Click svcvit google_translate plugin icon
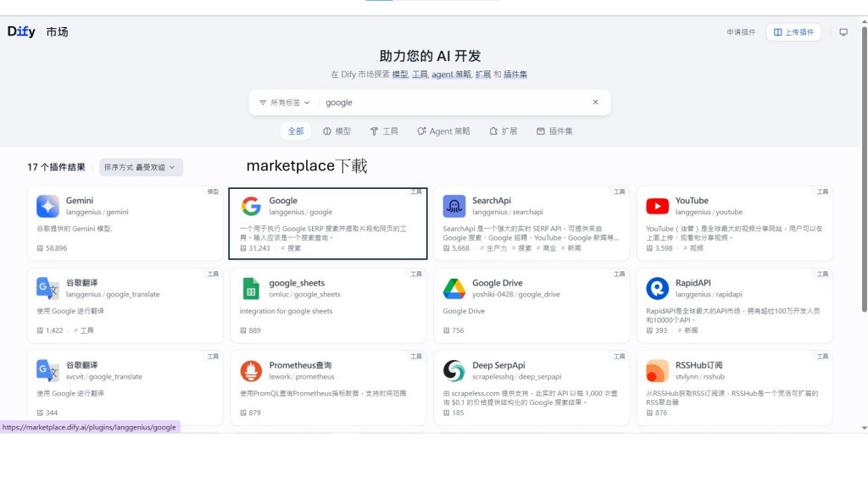This screenshot has height=488, width=868. coord(47,371)
